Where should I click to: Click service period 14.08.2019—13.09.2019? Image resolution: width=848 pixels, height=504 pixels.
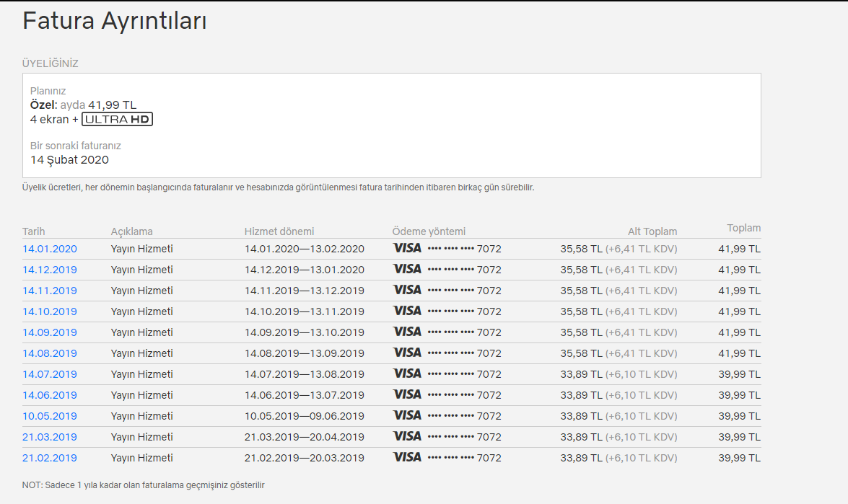[304, 353]
